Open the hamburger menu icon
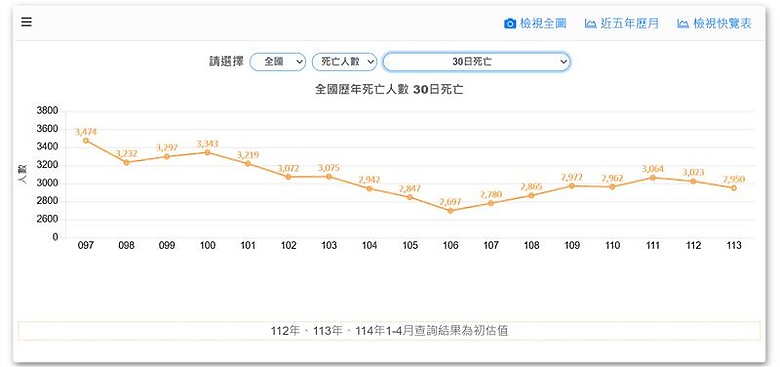This screenshot has width=780, height=367. click(x=26, y=22)
